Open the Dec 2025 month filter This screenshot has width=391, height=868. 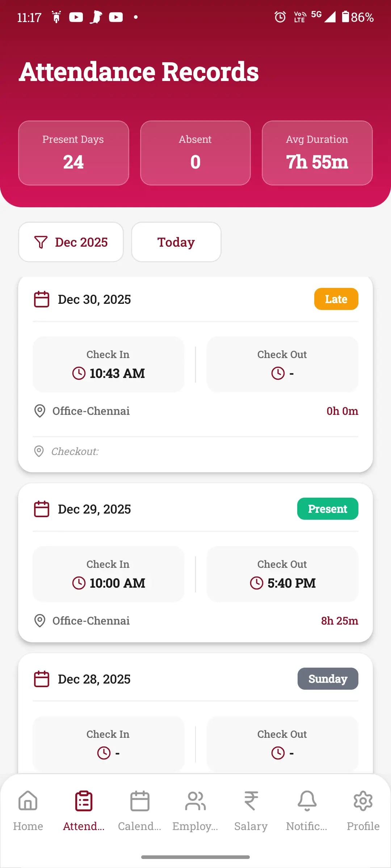tap(71, 242)
